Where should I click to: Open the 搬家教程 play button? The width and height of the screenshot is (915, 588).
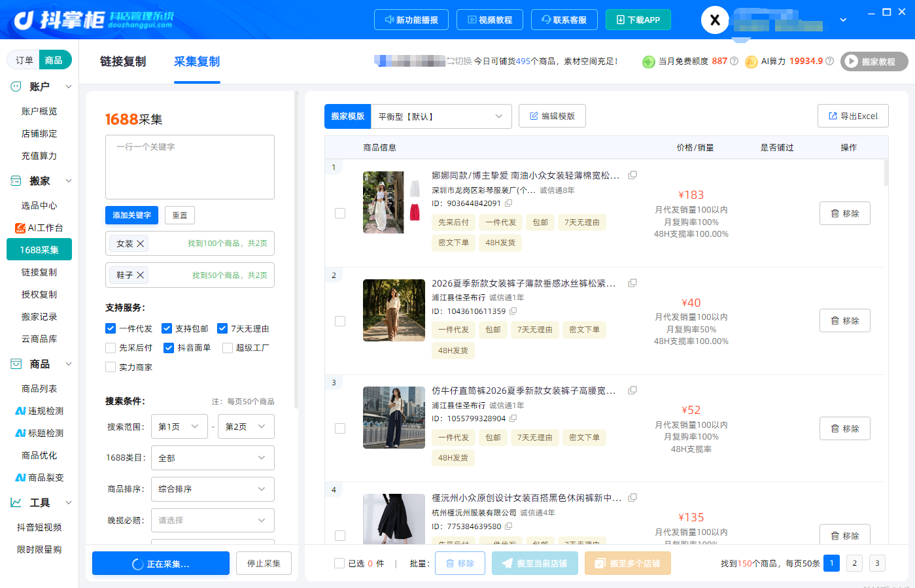pos(874,61)
